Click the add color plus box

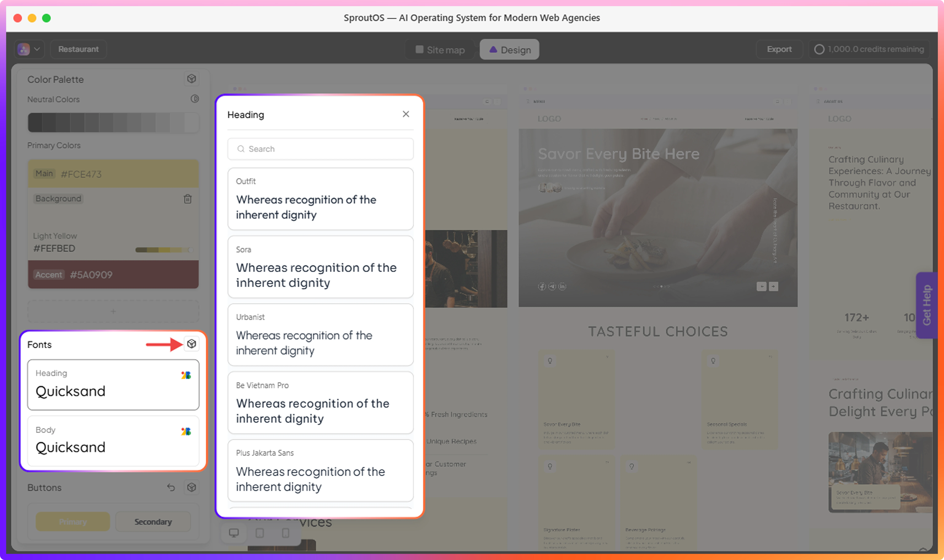[113, 311]
